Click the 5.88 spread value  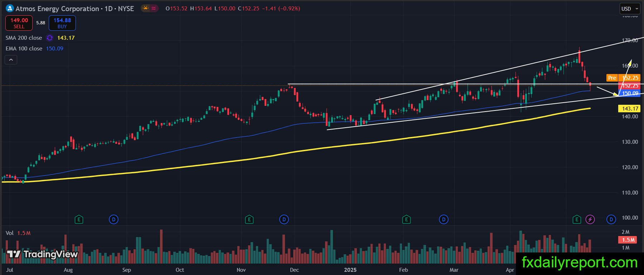[41, 23]
